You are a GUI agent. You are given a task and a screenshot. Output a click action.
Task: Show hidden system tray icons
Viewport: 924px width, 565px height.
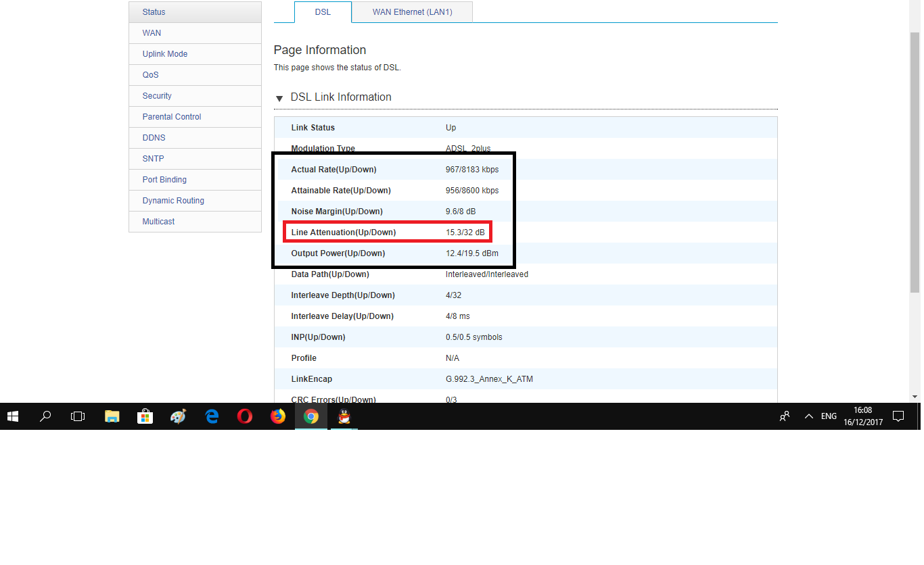tap(808, 416)
